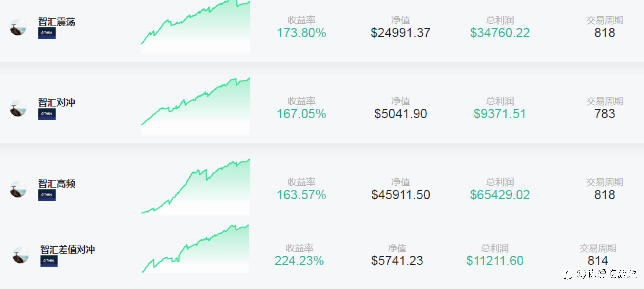
Task: View the 智汇对冲 profit curve chart
Action: (x=196, y=106)
